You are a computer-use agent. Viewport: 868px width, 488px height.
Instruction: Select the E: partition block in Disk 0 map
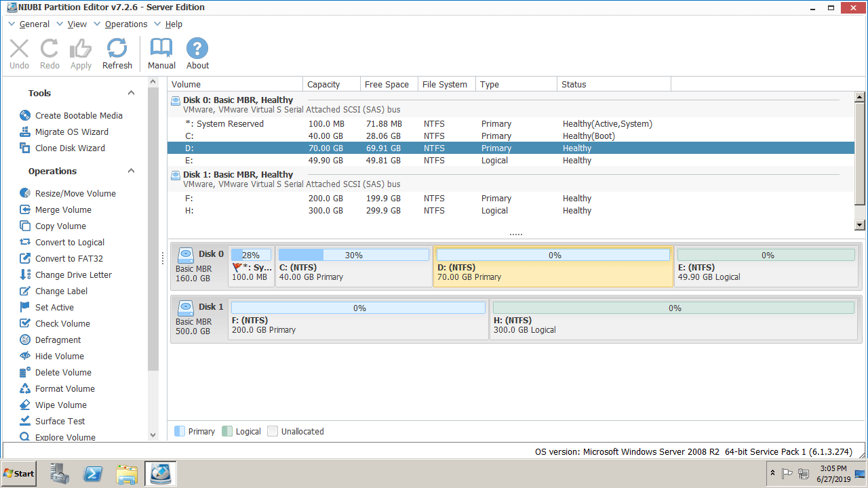[x=766, y=272]
